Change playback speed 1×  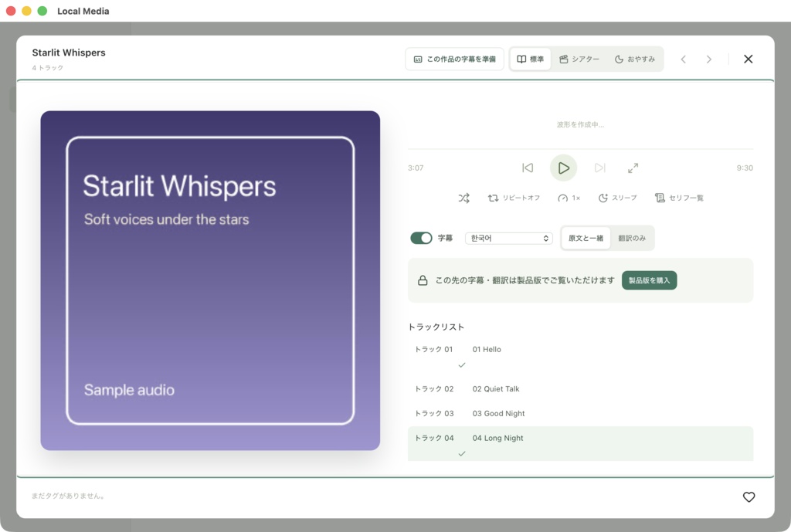coord(569,198)
